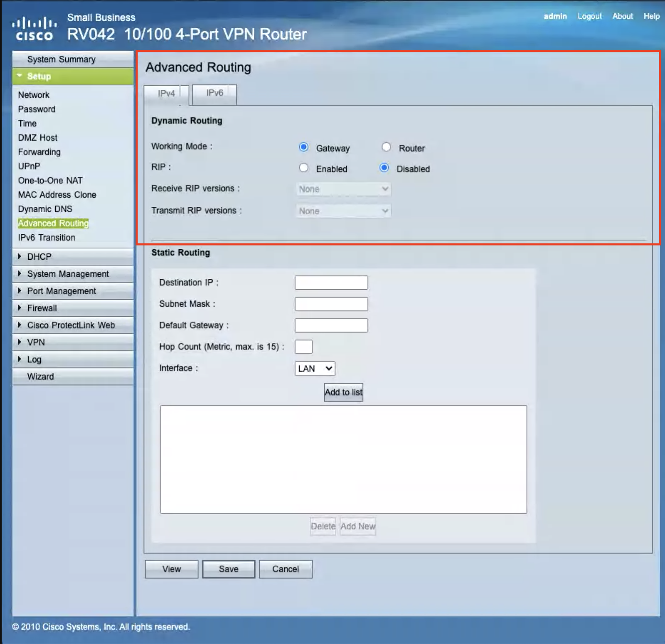Enable RIP radio button

coord(304,168)
